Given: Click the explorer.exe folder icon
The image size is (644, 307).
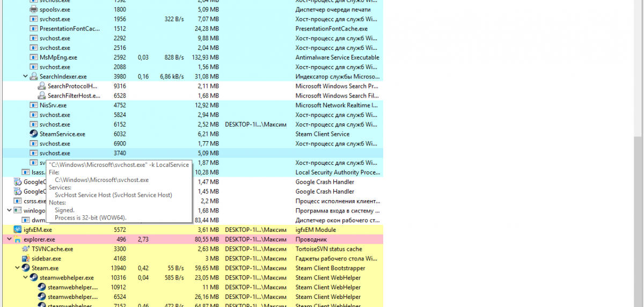Looking at the screenshot, I should [18, 239].
